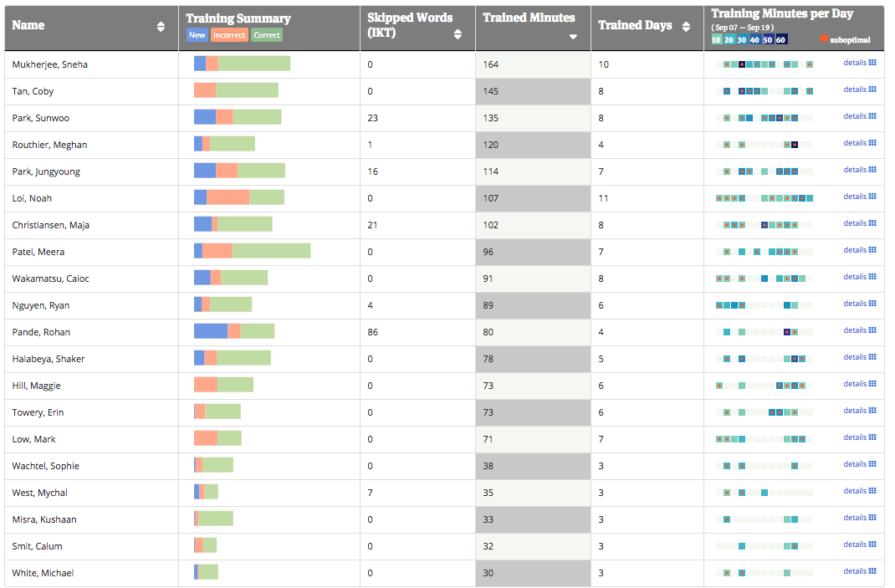Click the 'Incorrect' legend tag
This screenshot has width=895, height=588.
click(229, 35)
